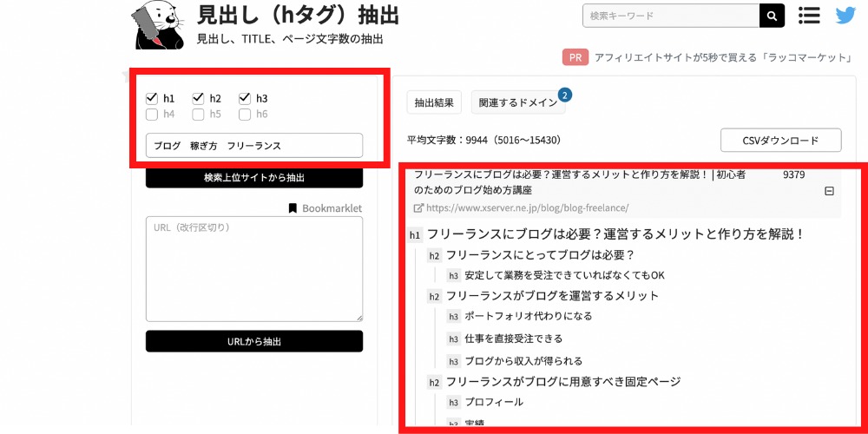Switch to the 抽出結果 tab
Screen dimensions: 868x434
(x=433, y=102)
